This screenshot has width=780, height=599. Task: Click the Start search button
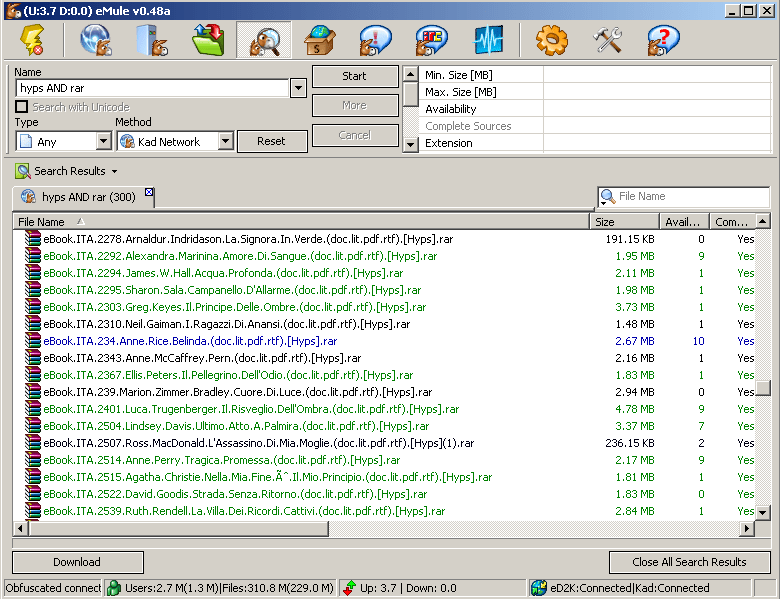[x=355, y=76]
